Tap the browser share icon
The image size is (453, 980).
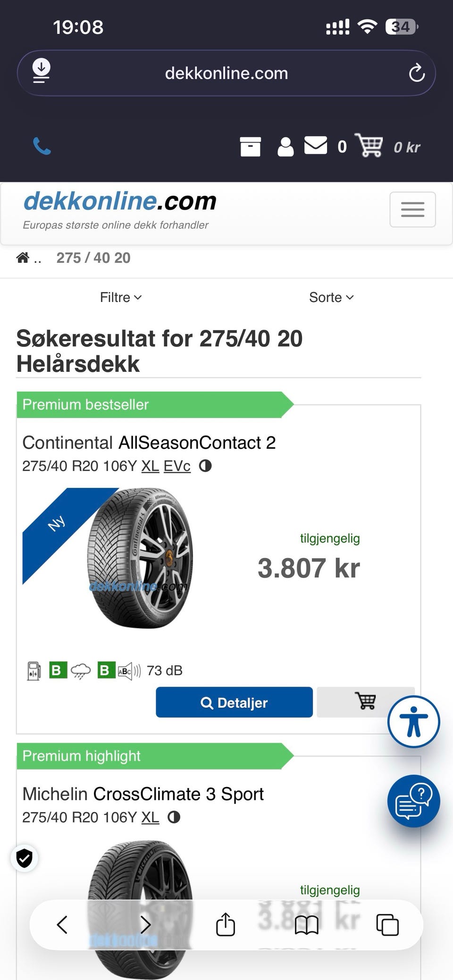226,924
